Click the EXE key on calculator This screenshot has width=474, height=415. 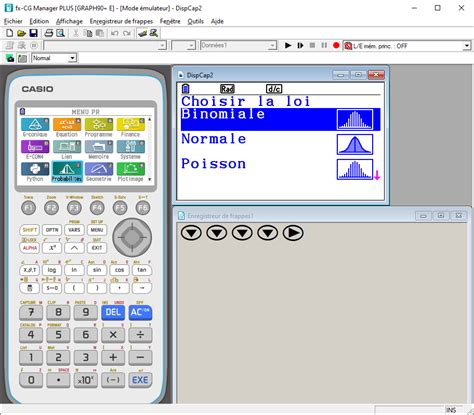(140, 380)
